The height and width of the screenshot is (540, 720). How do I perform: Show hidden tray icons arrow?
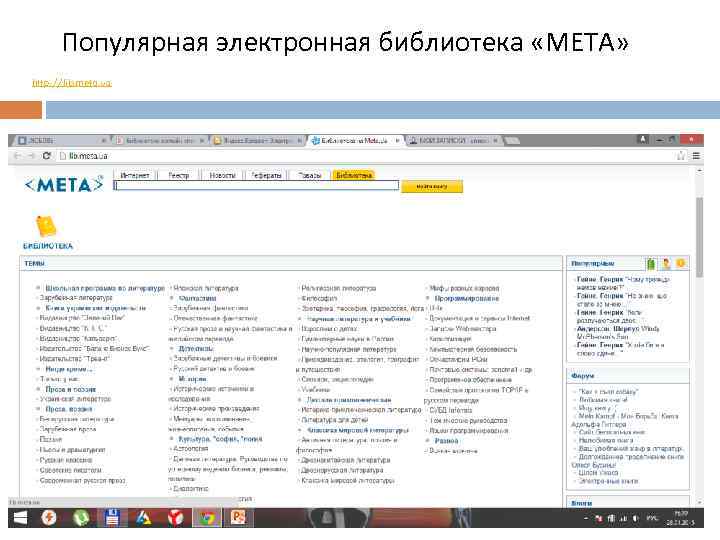[x=586, y=518]
